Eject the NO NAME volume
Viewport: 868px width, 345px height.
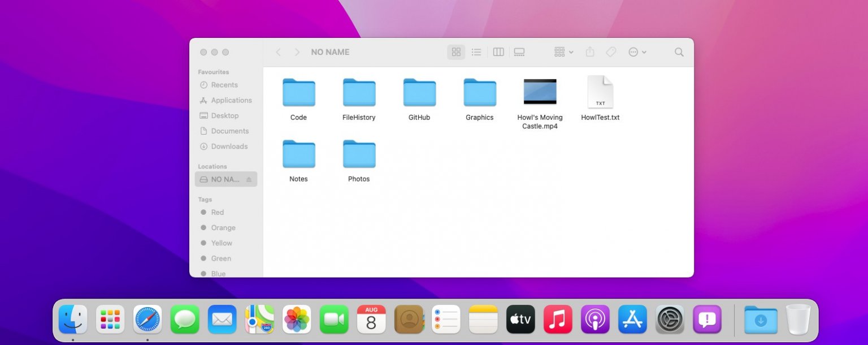pos(248,179)
